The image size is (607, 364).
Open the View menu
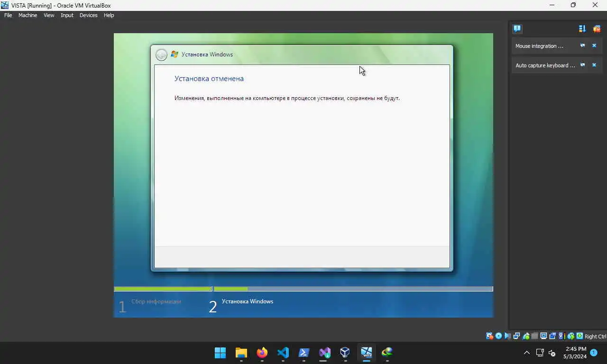[49, 15]
